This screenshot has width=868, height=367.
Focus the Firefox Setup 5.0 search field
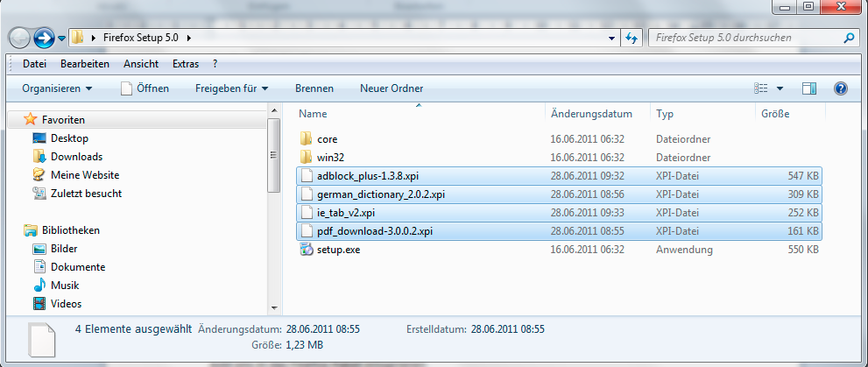click(x=745, y=39)
